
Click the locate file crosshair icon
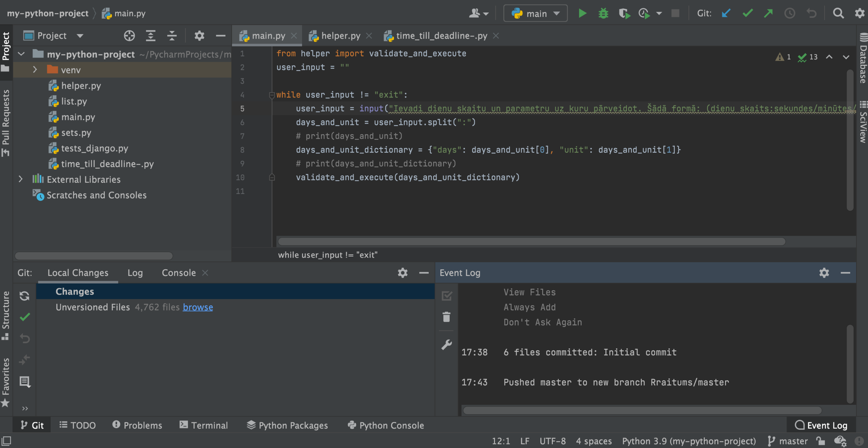coord(129,36)
